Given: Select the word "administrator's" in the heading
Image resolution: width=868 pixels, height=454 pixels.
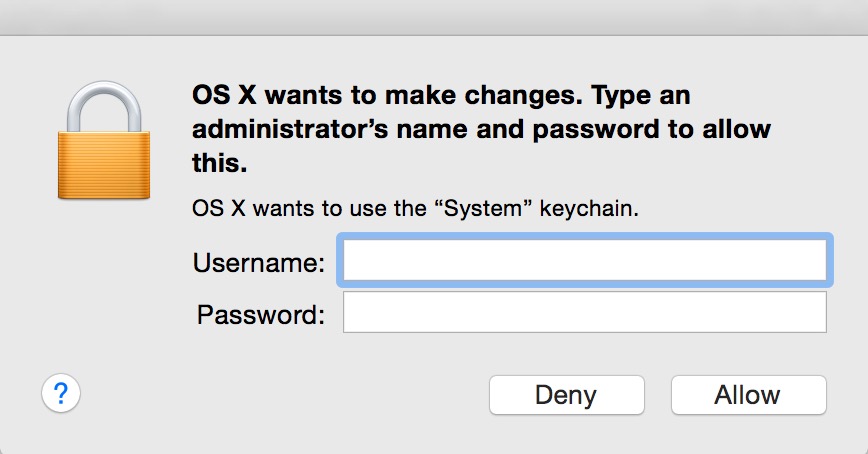Looking at the screenshot, I should (290, 130).
